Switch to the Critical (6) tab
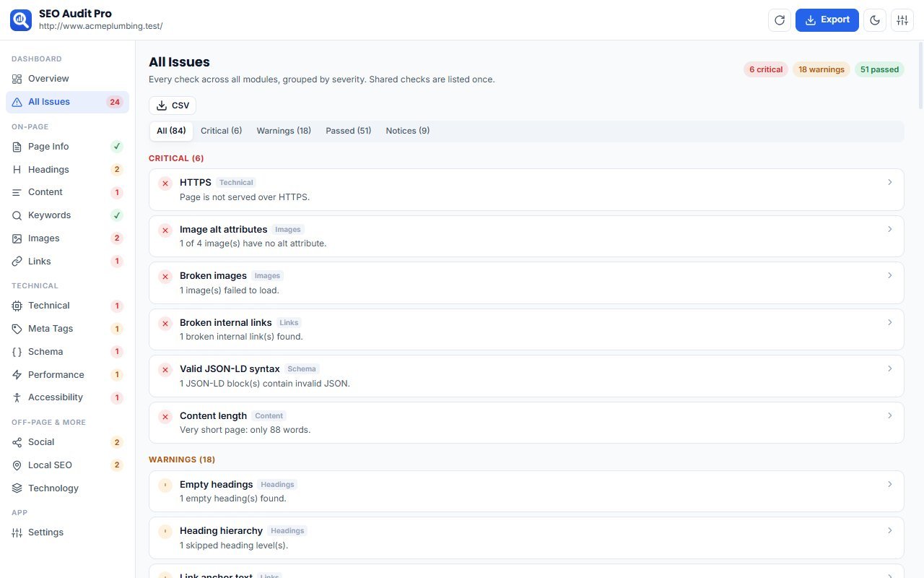 221,131
